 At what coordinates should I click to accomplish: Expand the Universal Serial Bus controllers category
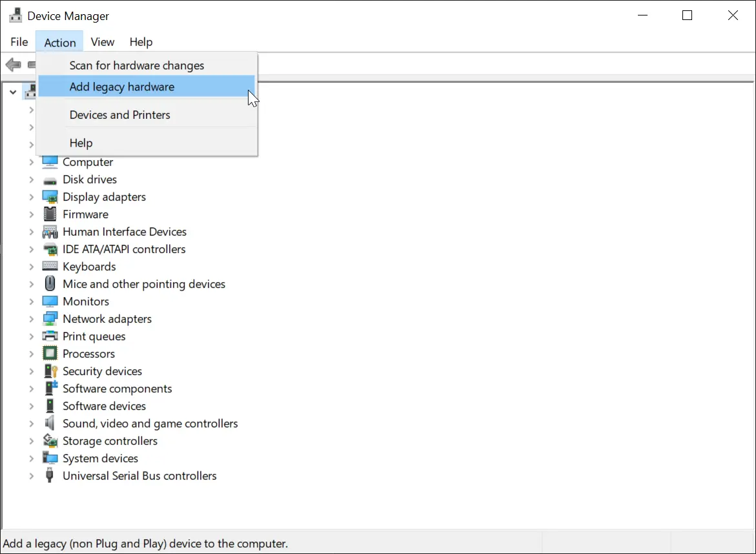point(32,476)
